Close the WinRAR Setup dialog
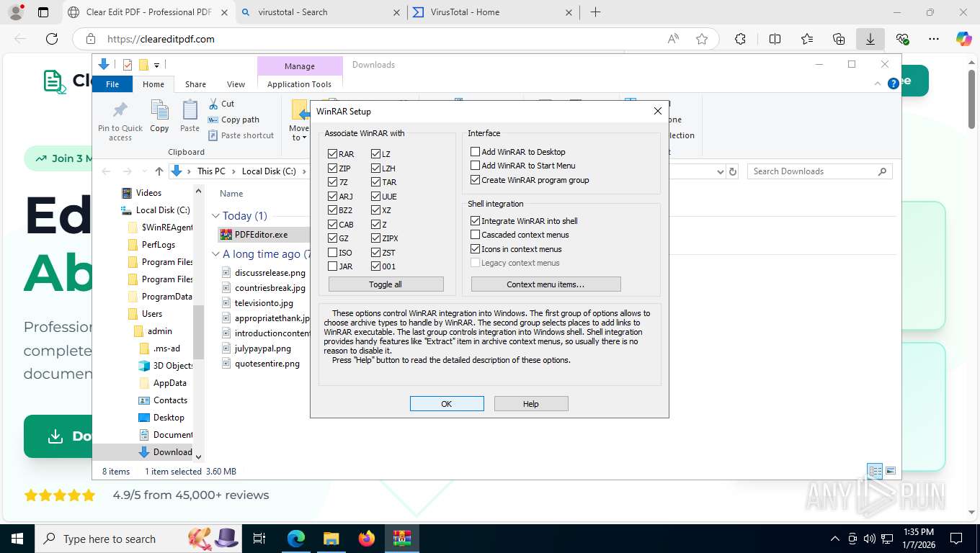This screenshot has height=553, width=980. [657, 111]
